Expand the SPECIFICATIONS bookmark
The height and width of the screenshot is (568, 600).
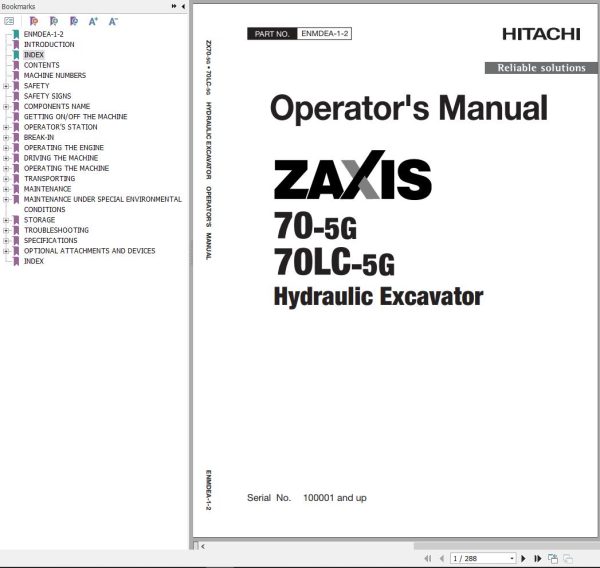coord(6,241)
